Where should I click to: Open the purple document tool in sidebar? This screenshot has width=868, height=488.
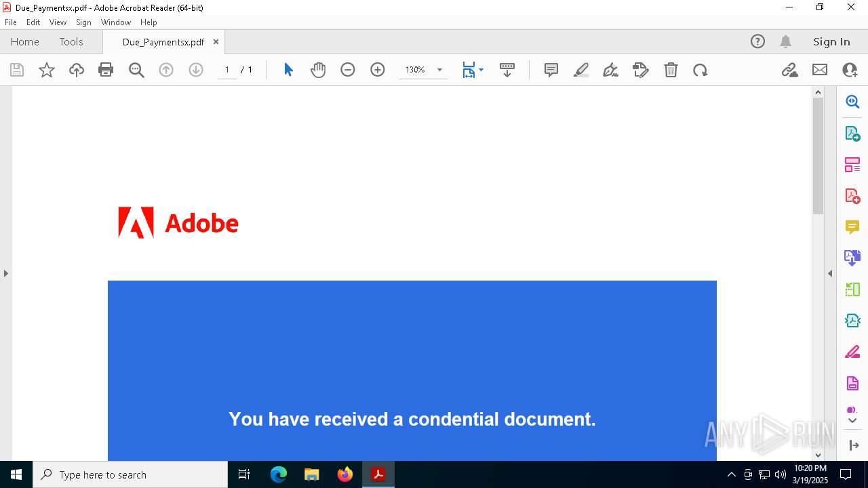(x=852, y=383)
